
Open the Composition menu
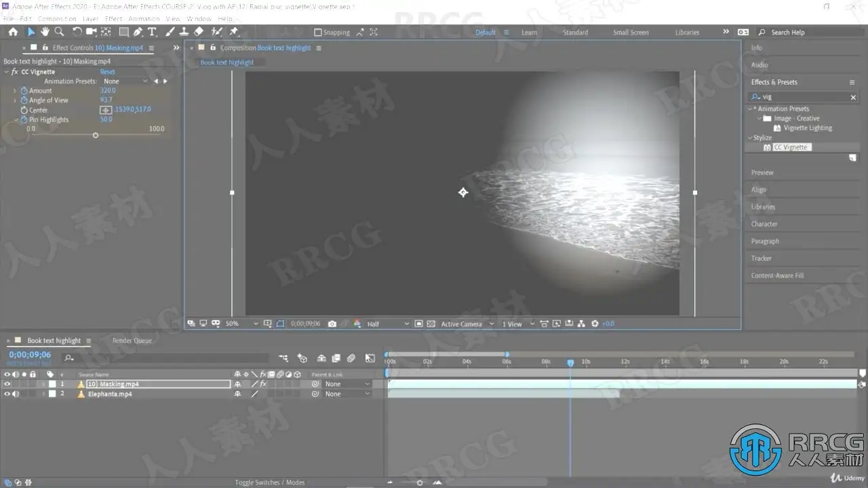click(x=57, y=19)
